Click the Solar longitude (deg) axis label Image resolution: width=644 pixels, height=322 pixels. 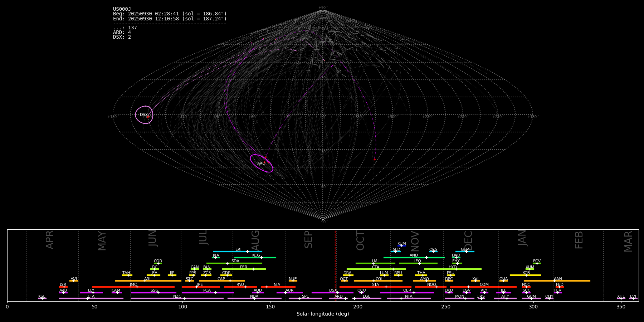click(x=323, y=314)
